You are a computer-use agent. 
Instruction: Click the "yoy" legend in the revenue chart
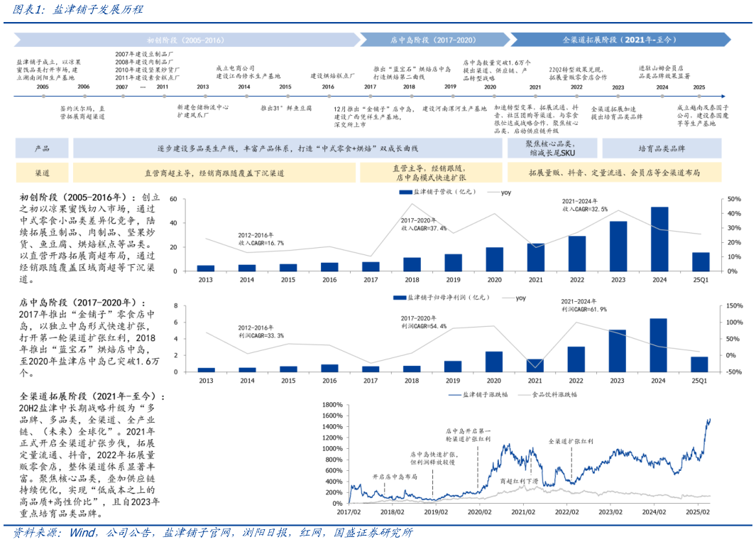click(500, 192)
